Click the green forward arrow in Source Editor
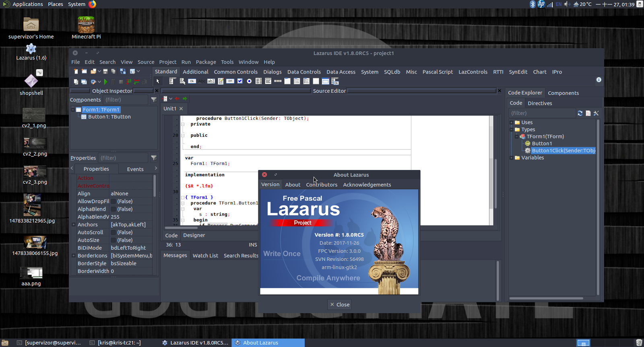Screen dimensions: 644x347 185,99
